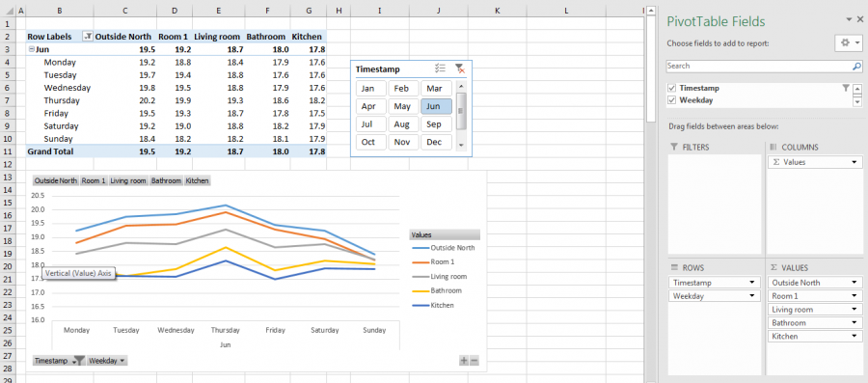Image resolution: width=868 pixels, height=383 pixels.
Task: Select the Room 1 legend entry
Action: (x=432, y=262)
